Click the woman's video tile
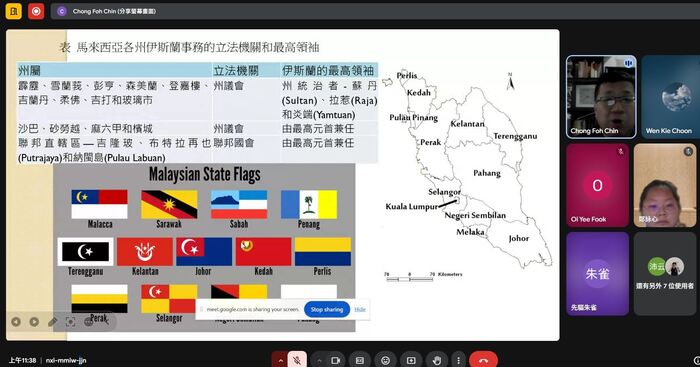This screenshot has width=700, height=367. [x=665, y=185]
